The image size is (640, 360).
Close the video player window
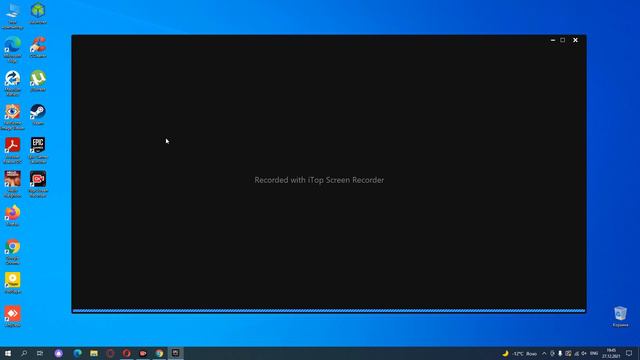click(576, 40)
